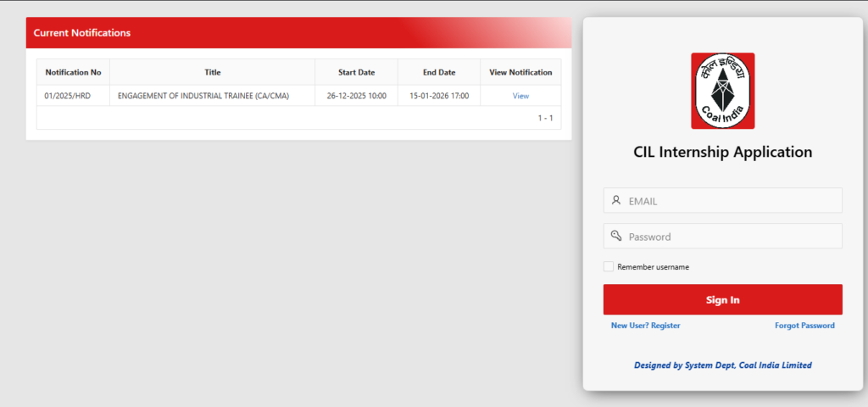The image size is (868, 407).
Task: Click the '1 - 1' pagination indicator
Action: 545,118
